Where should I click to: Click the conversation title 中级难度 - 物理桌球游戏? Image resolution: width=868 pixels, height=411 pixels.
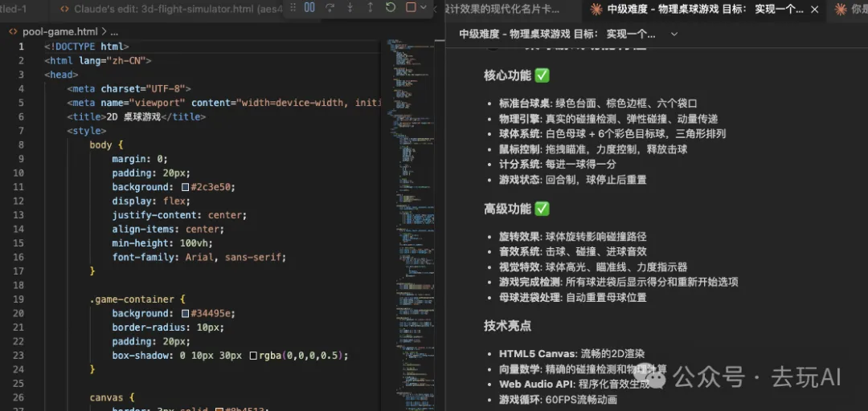557,34
